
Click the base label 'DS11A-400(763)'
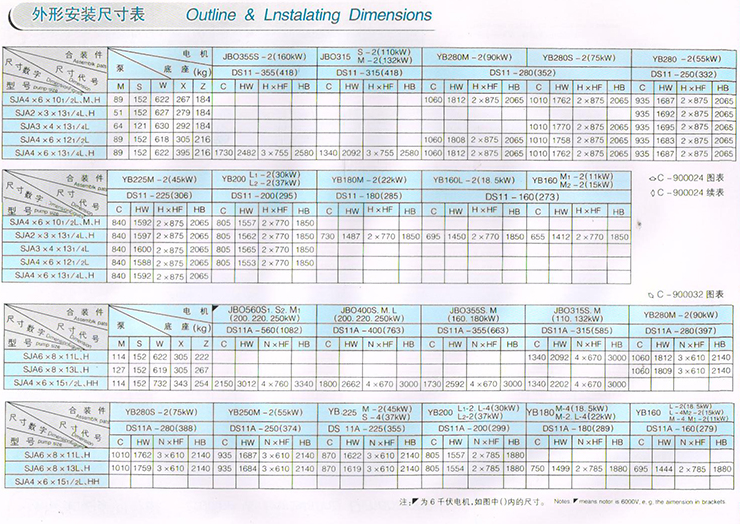368,330
